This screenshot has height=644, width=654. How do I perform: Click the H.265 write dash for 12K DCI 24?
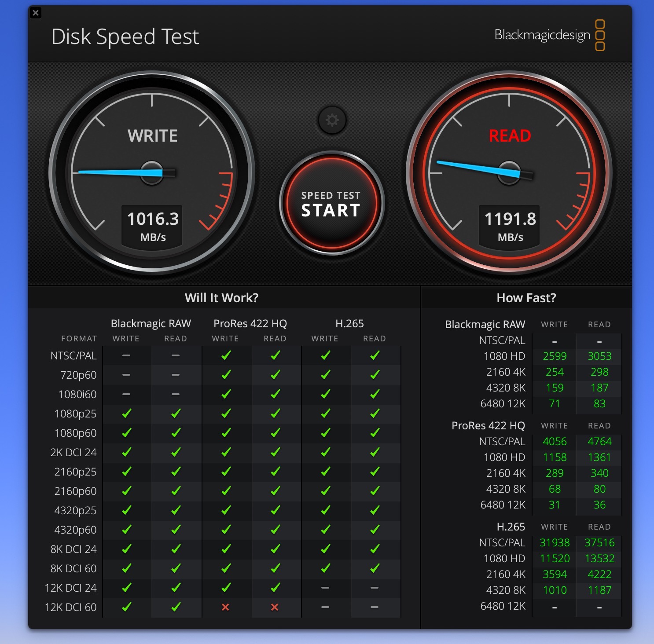point(325,588)
